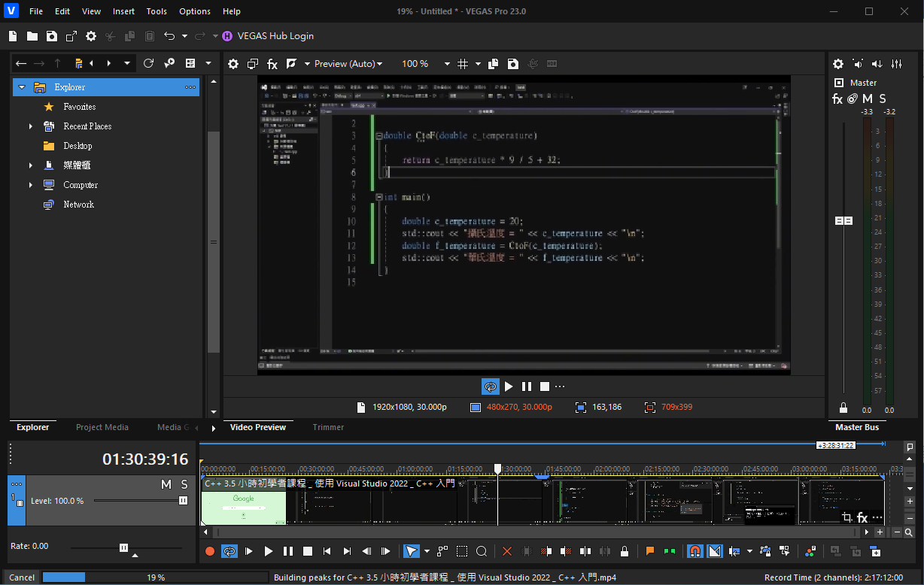Create a new project via toolbar icon
Screen dimensions: 924x585
(14, 36)
